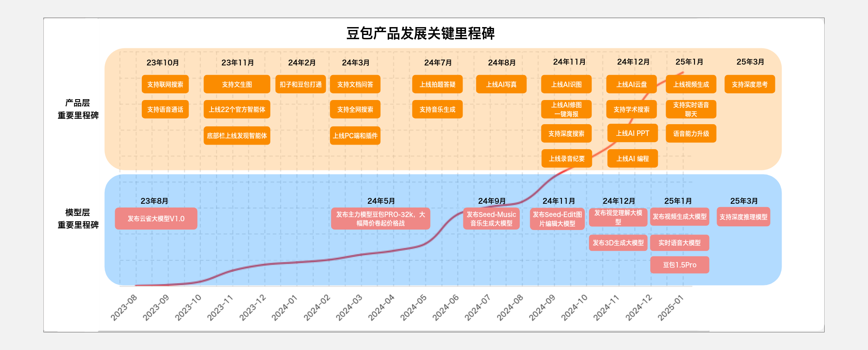
Task: Click the 24年7月 date heading
Action: click(x=438, y=62)
